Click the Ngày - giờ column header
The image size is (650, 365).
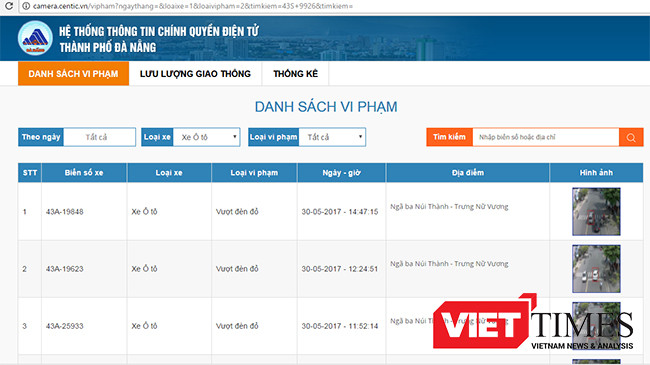[x=342, y=173]
